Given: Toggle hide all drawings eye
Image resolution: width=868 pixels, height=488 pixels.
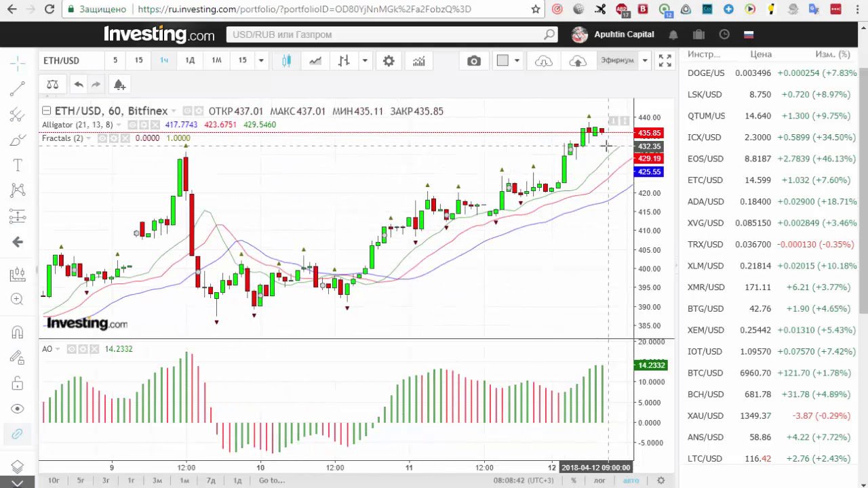Looking at the screenshot, I should pos(18,409).
